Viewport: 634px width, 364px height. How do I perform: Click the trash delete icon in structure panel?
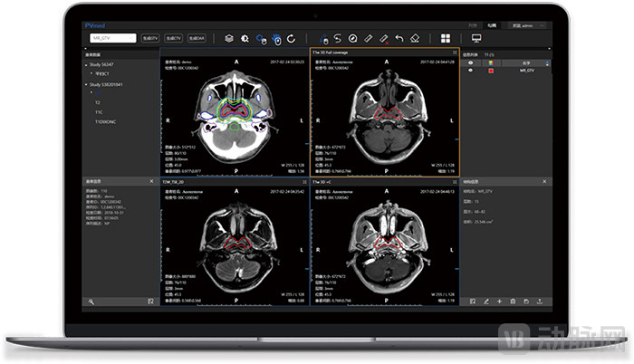513,300
